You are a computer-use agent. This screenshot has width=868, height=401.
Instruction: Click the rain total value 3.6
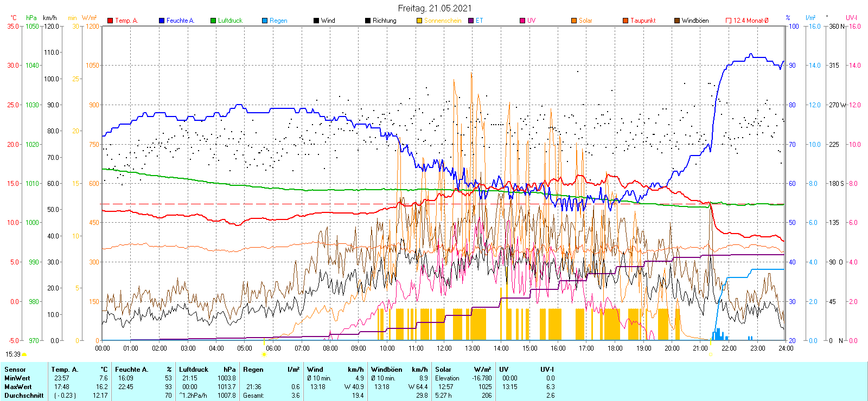pyautogui.click(x=295, y=396)
